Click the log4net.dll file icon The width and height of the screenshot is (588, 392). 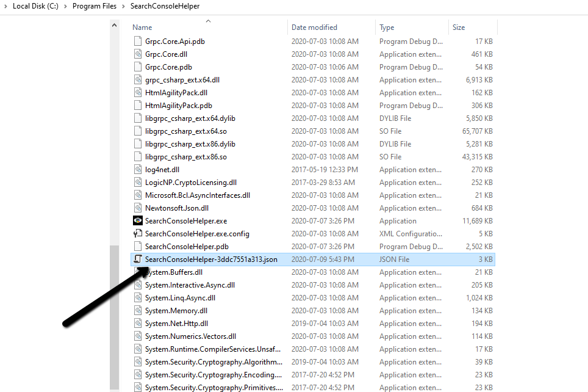point(138,169)
